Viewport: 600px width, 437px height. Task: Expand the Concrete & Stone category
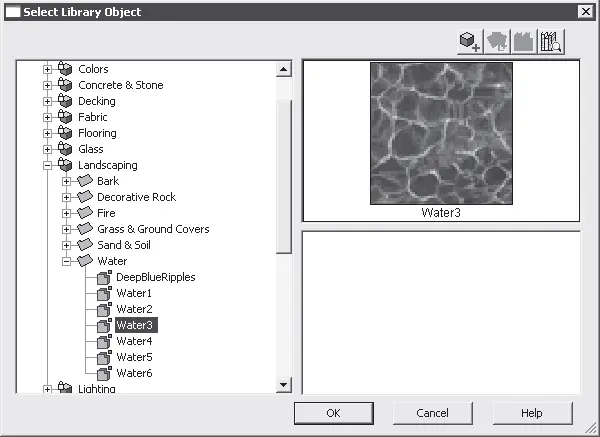(x=47, y=85)
